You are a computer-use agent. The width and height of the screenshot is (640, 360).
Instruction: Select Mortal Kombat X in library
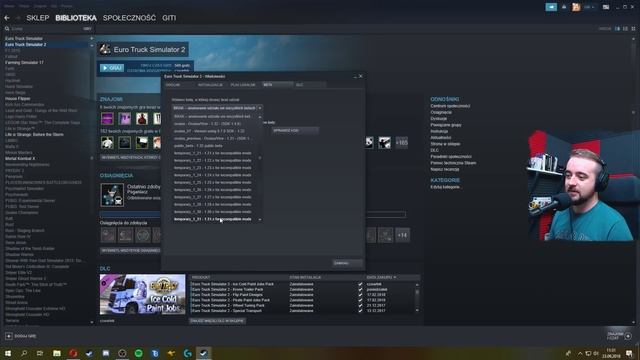(x=20, y=158)
